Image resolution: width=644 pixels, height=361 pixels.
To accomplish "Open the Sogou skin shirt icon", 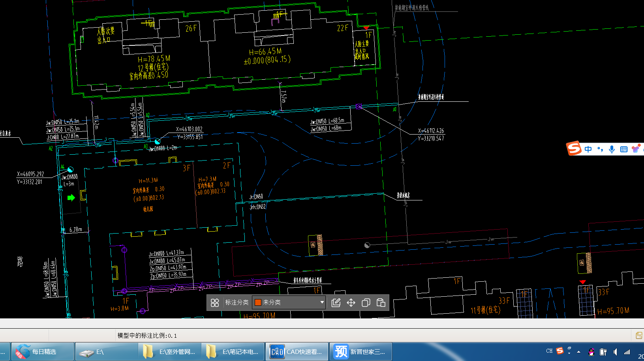I will pyautogui.click(x=636, y=149).
